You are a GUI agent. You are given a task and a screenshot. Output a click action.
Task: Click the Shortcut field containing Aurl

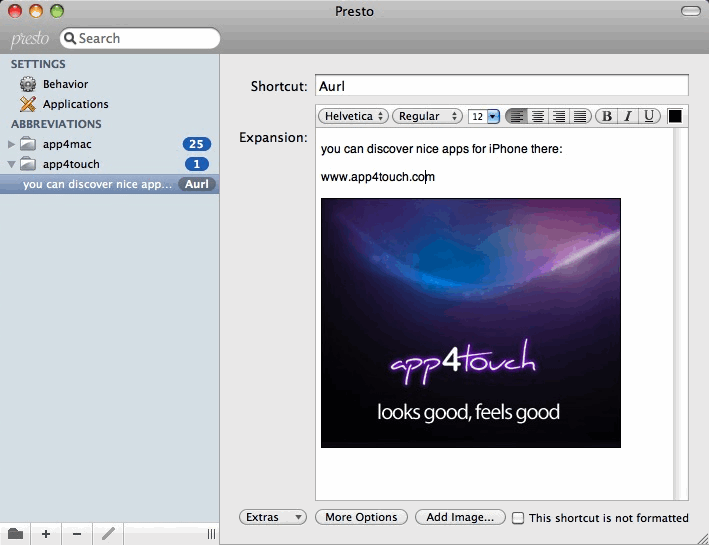coord(501,85)
